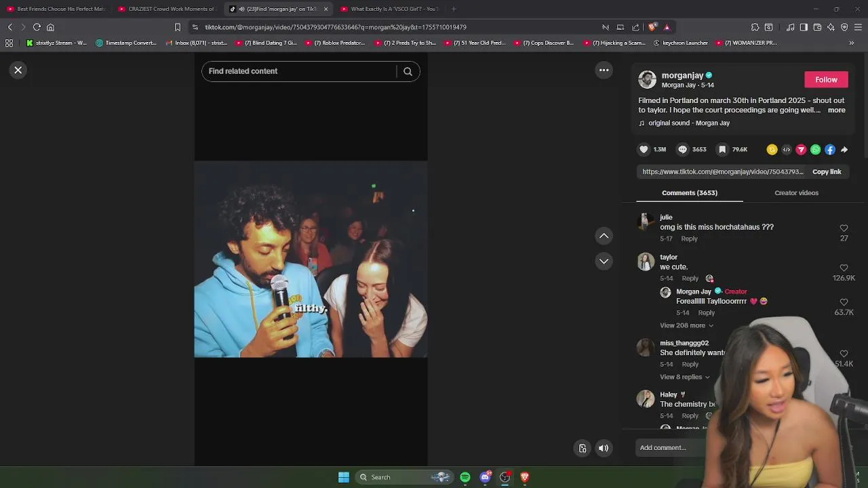Screen dimensions: 868x488
Task: Open a new browser tab
Action: tap(454, 9)
